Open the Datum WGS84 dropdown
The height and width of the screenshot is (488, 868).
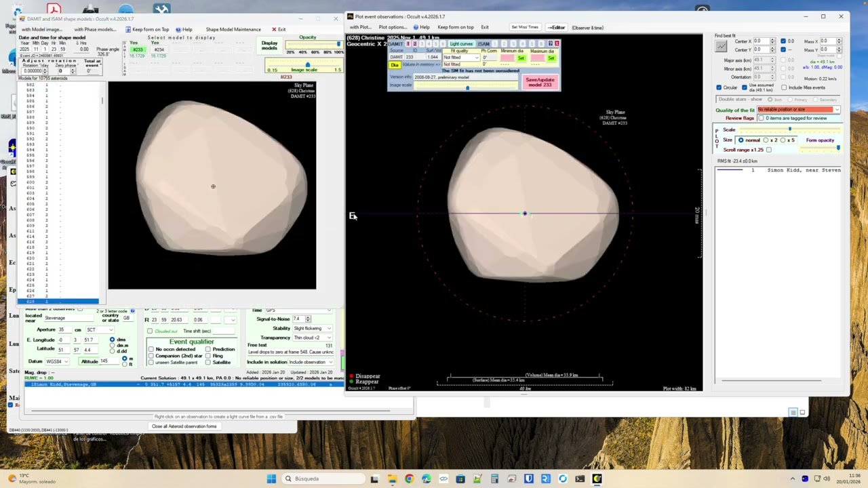pos(57,361)
